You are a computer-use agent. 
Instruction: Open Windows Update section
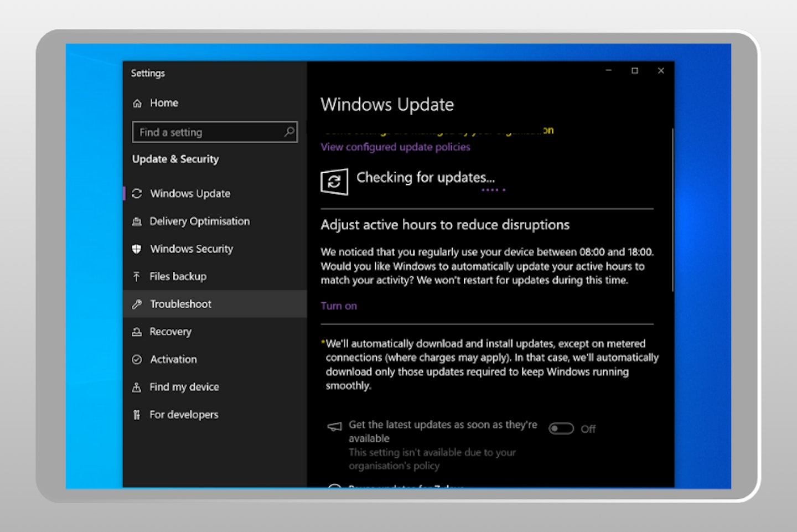[x=215, y=193]
